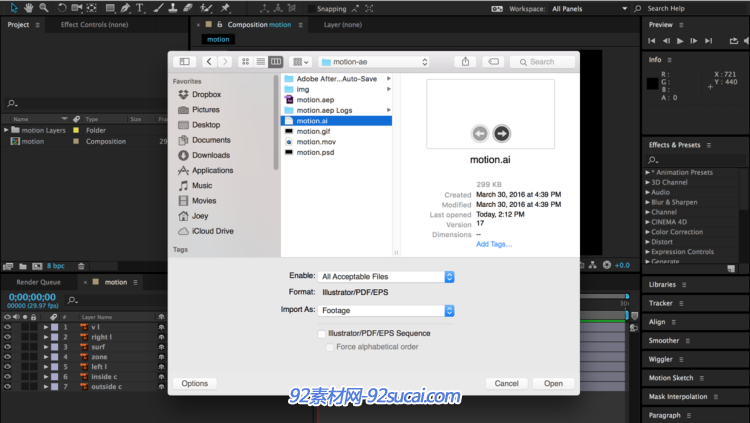This screenshot has height=423, width=750.
Task: Click the dialog Search field
Action: coord(542,62)
